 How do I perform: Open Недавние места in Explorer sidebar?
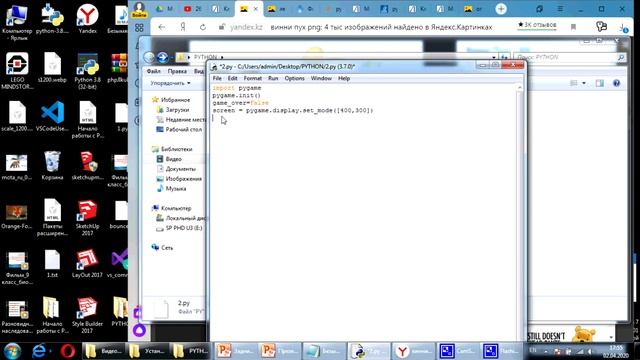point(181,120)
